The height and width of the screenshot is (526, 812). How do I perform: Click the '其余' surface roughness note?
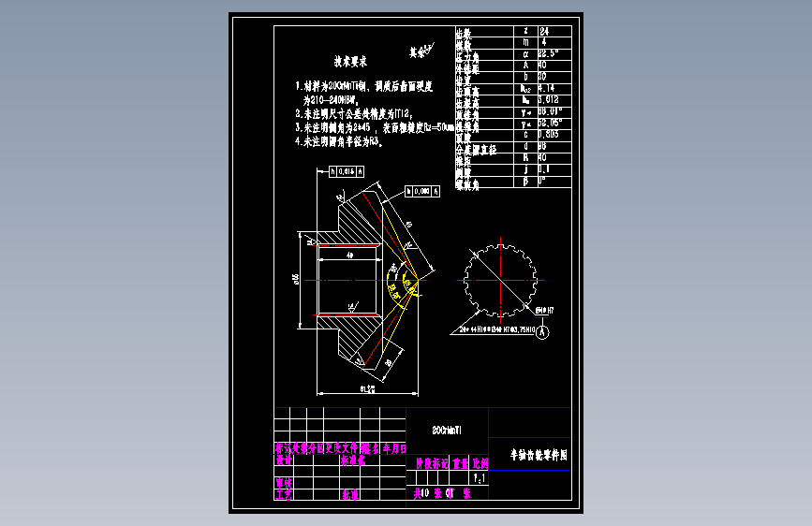coord(421,51)
